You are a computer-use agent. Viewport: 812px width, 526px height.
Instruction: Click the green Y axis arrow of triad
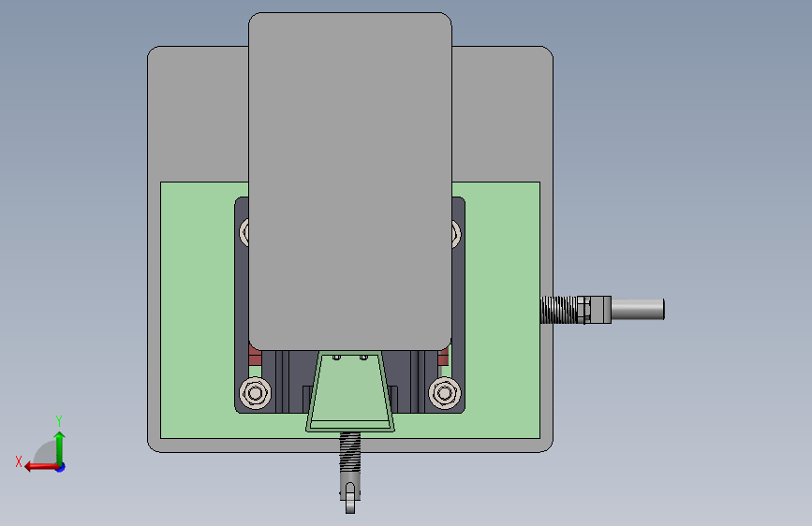60,448
